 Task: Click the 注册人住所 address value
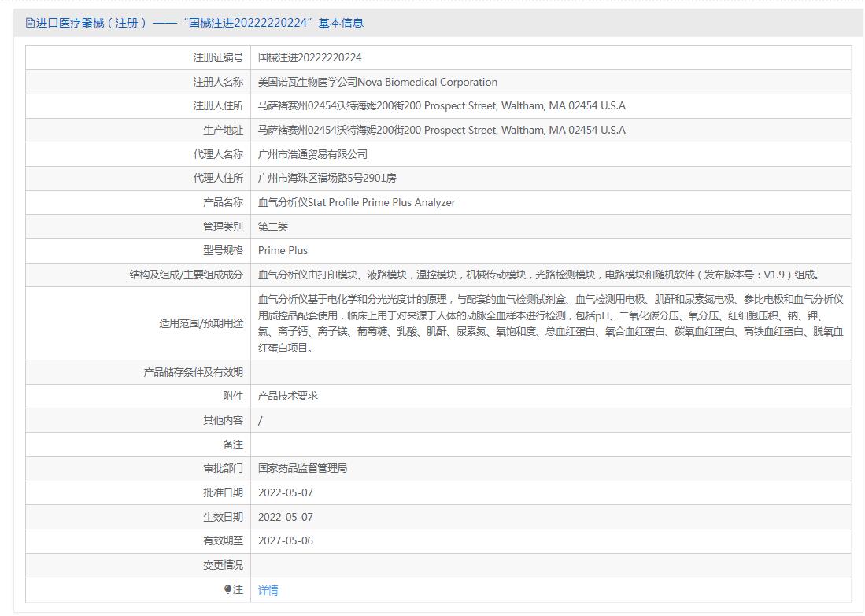(x=442, y=106)
